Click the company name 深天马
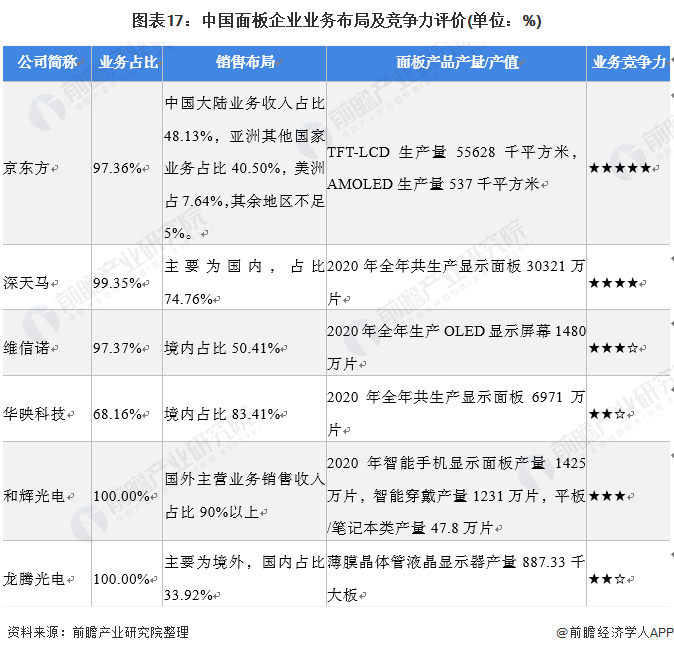Screen dimensions: 674x653 [x=26, y=283]
